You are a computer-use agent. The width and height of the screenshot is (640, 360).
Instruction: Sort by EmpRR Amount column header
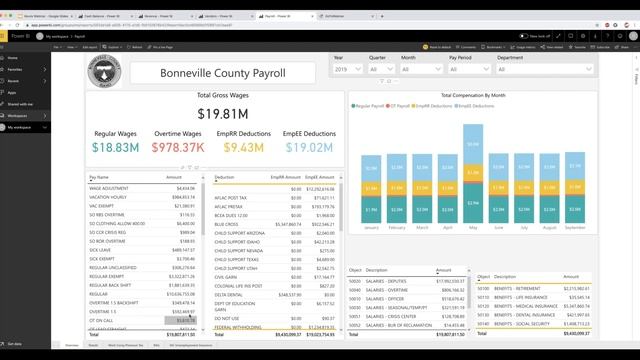pyautogui.click(x=285, y=177)
